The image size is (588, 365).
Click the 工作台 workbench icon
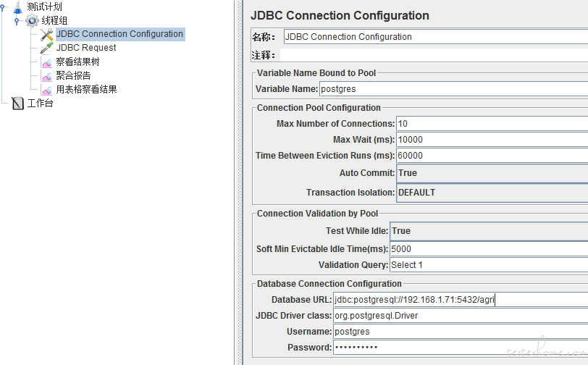[17, 104]
